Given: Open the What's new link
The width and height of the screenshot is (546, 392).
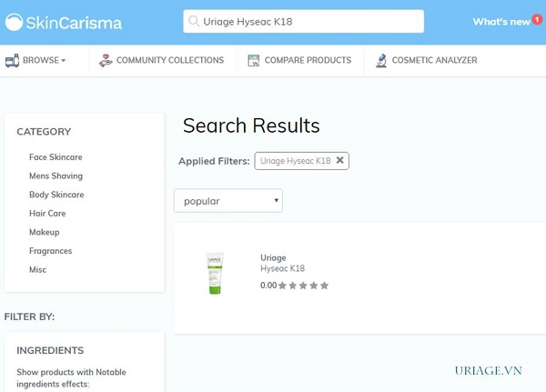Looking at the screenshot, I should (x=500, y=21).
